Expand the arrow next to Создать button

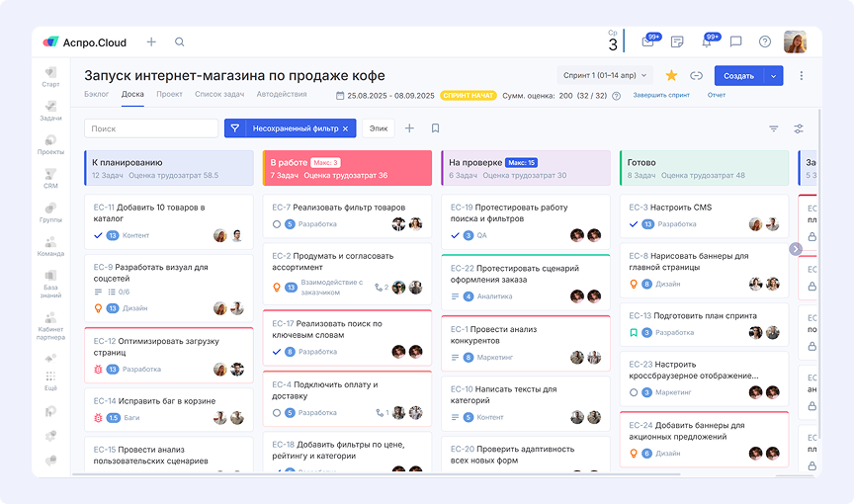[774, 75]
